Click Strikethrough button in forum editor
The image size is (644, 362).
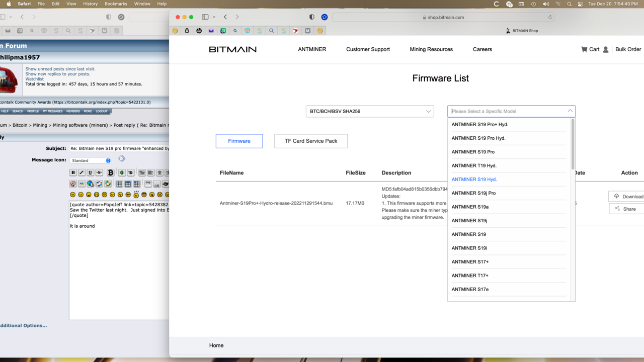click(x=99, y=172)
